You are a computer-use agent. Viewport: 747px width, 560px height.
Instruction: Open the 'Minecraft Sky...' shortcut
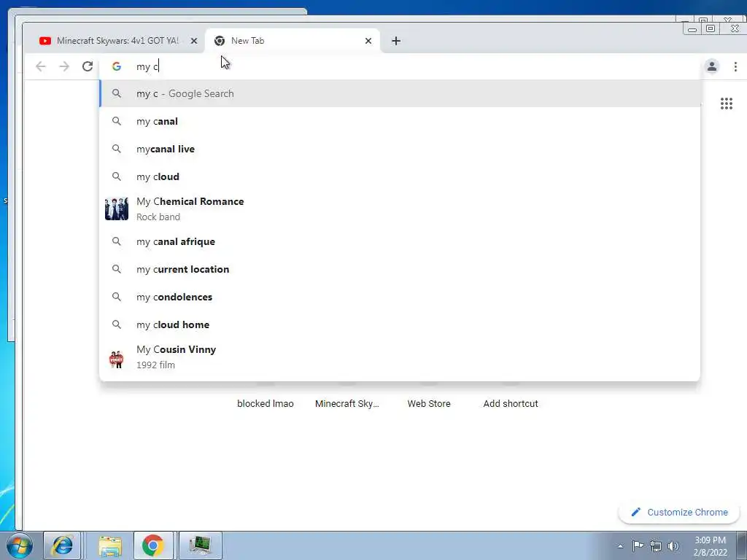pyautogui.click(x=347, y=403)
